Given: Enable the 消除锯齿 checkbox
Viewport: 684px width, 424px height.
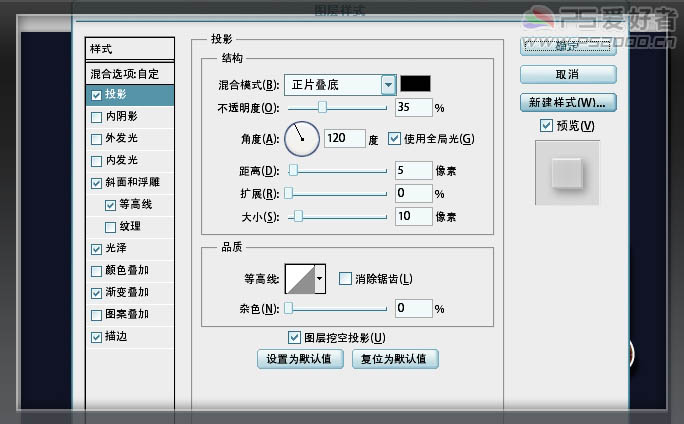Looking at the screenshot, I should (345, 278).
